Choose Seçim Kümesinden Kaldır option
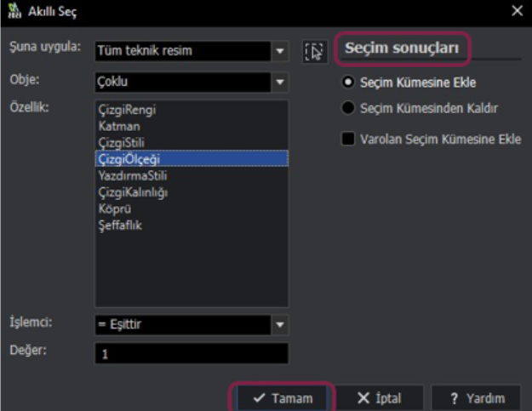Screen dimensions: 532x411 tap(347, 109)
